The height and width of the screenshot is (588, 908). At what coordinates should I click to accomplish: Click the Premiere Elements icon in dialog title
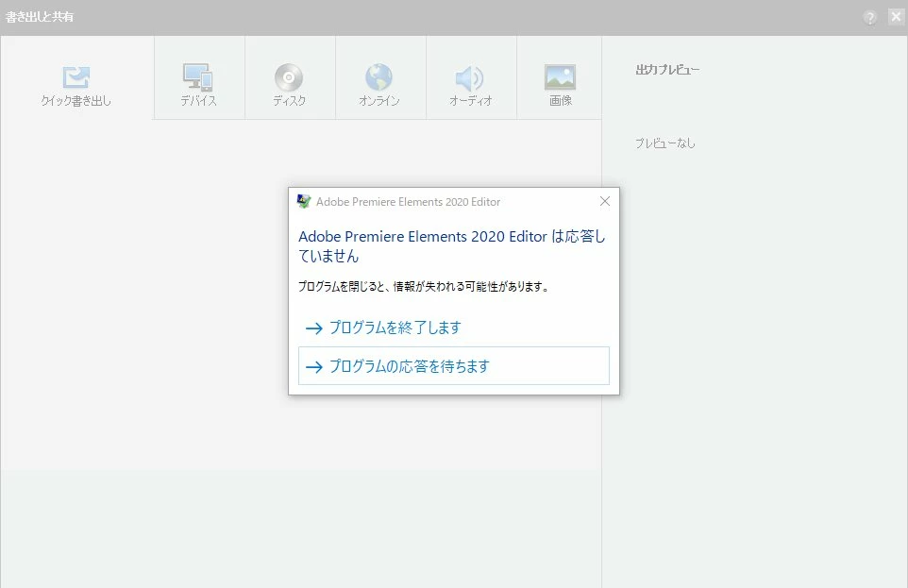(303, 201)
